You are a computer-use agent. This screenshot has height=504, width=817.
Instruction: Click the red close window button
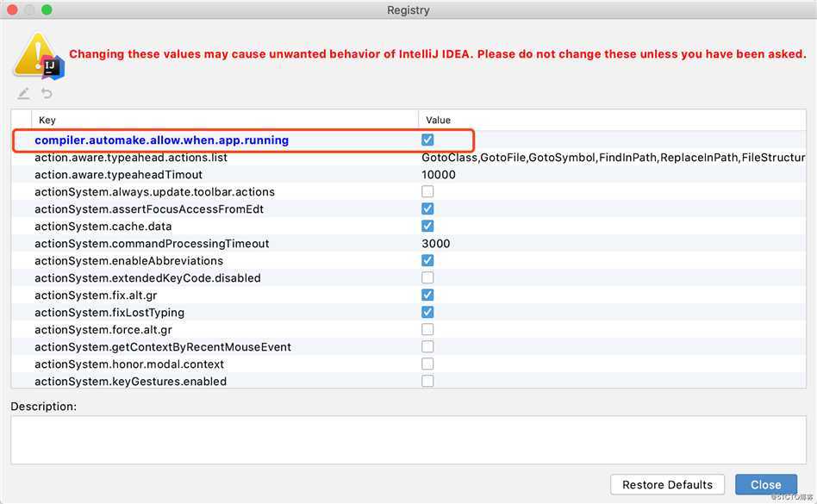click(12, 9)
